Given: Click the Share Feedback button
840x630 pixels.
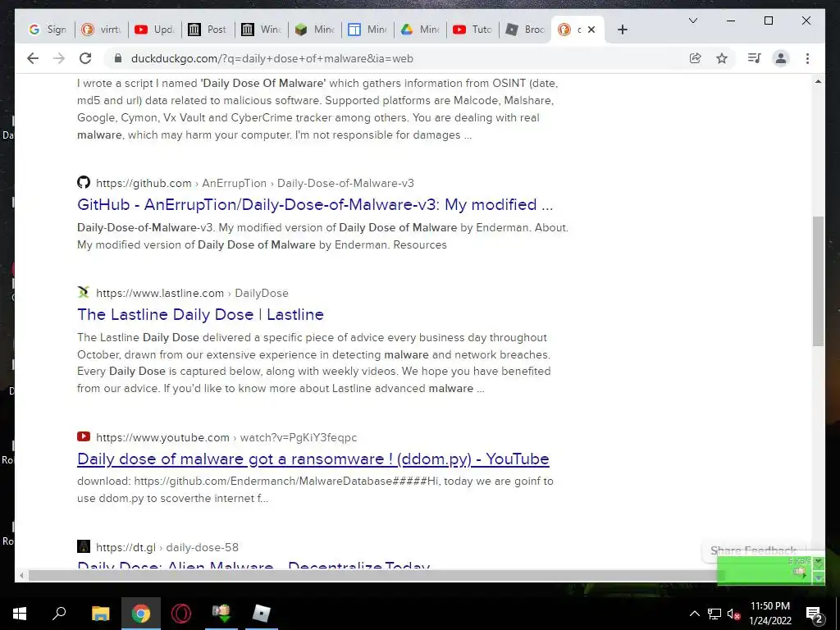Looking at the screenshot, I should 753,550.
